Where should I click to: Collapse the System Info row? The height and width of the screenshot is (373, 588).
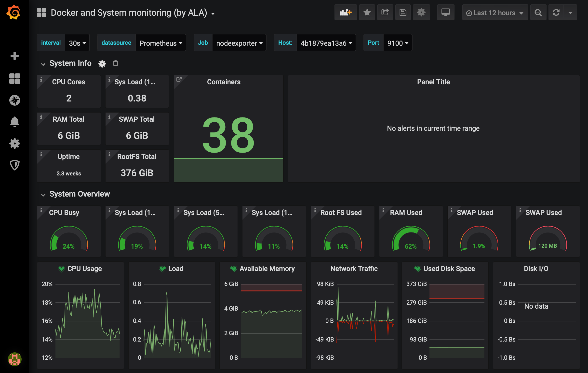43,64
